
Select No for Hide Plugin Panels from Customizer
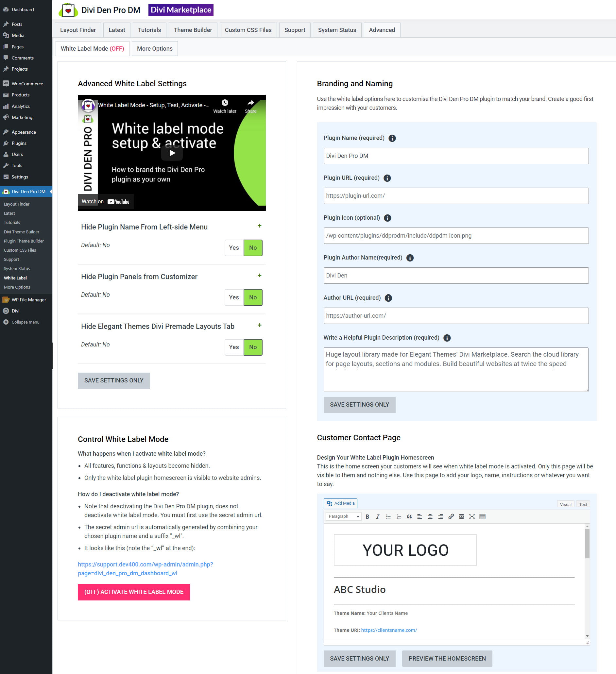(253, 297)
